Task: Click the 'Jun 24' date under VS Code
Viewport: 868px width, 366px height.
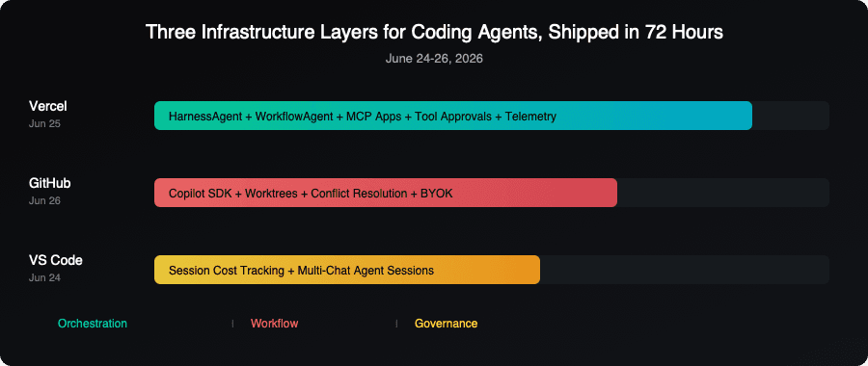Action: coord(44,277)
